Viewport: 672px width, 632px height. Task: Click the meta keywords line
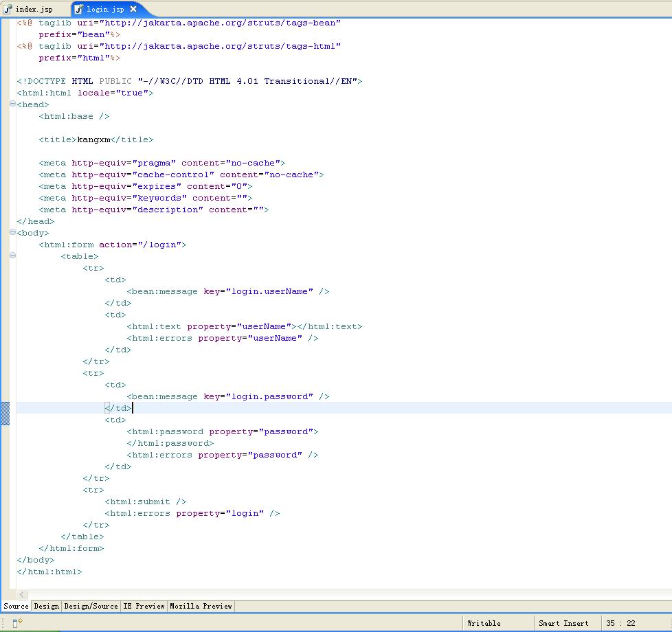(x=146, y=198)
